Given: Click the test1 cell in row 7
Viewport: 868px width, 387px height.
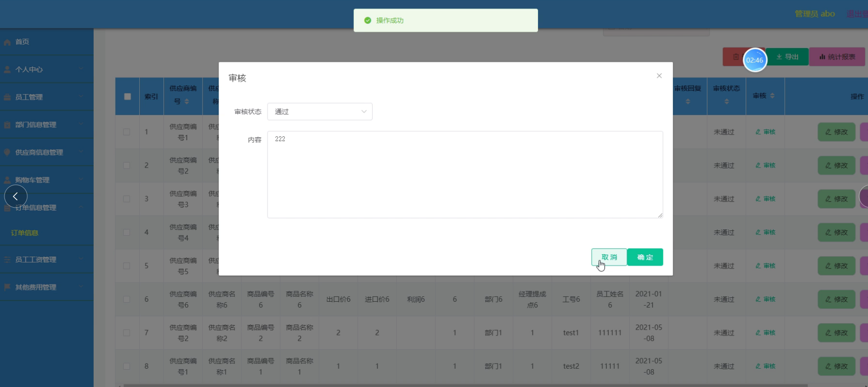Looking at the screenshot, I should pyautogui.click(x=571, y=333).
